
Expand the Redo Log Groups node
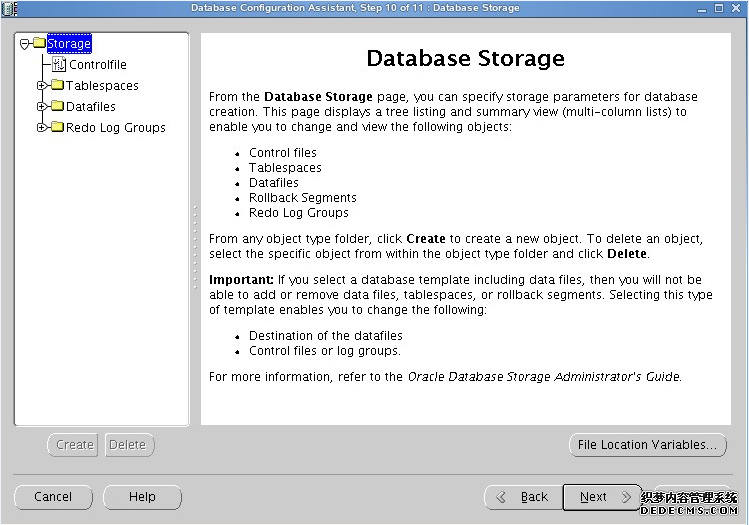coord(42,128)
